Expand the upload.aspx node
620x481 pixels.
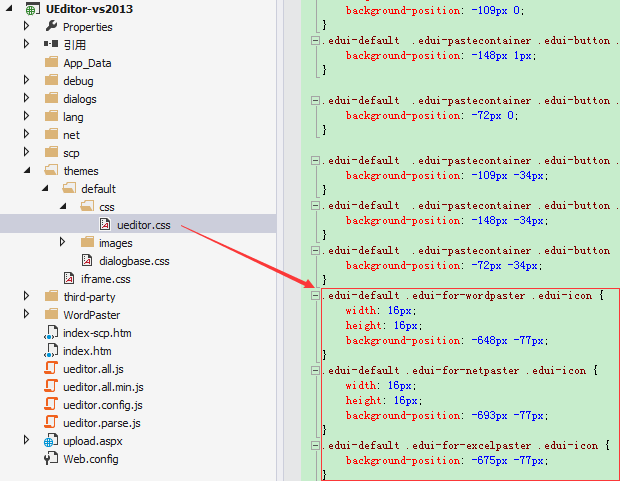click(x=26, y=440)
